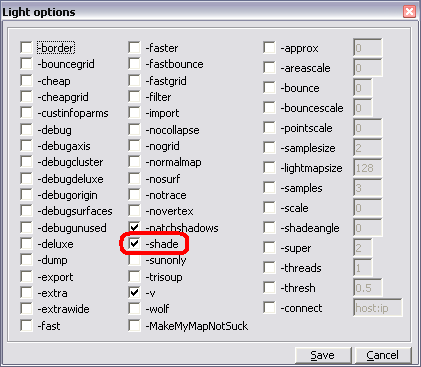Enable the -super checkbox
The width and height of the screenshot is (421, 367).
[x=269, y=248]
